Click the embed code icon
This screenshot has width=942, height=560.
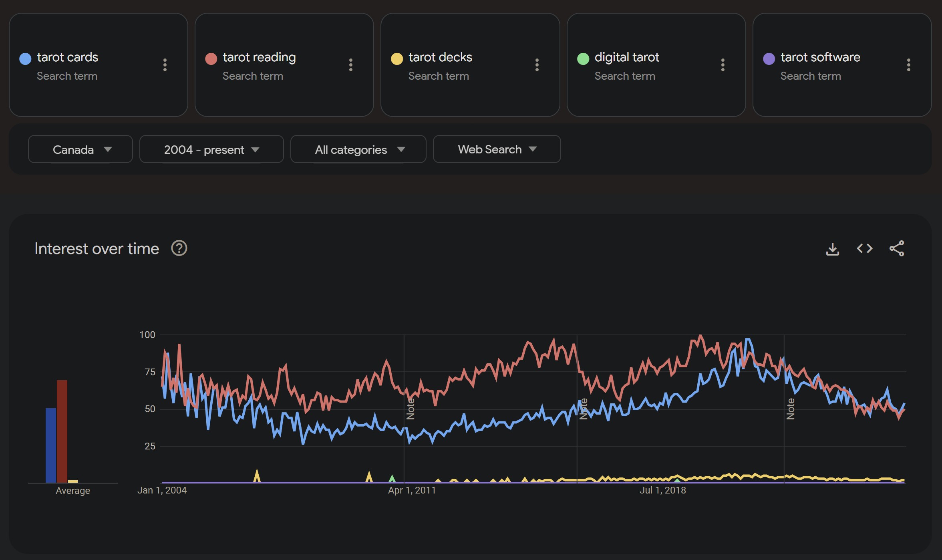coord(864,249)
